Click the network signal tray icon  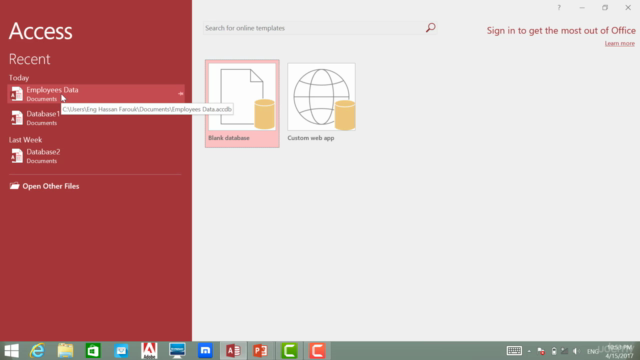coord(565,351)
